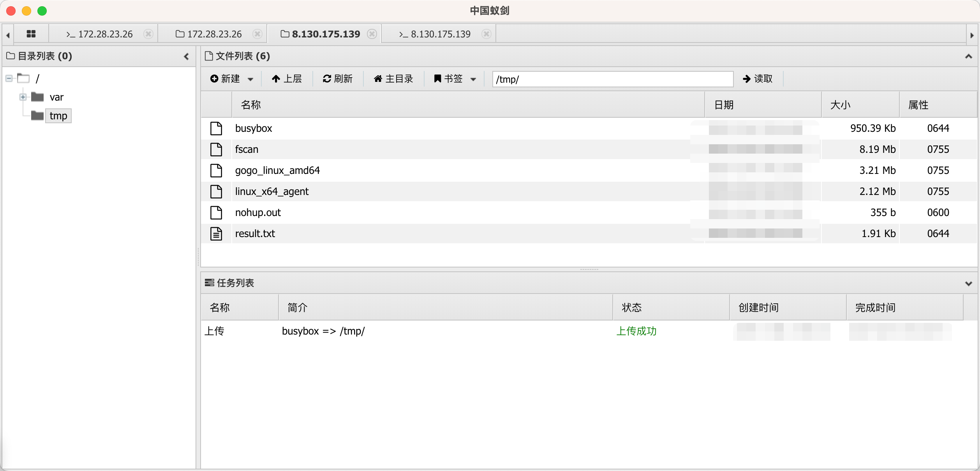Screen dimensions: 980x471
Task: Collapse the root directory tree node
Action: (x=9, y=78)
